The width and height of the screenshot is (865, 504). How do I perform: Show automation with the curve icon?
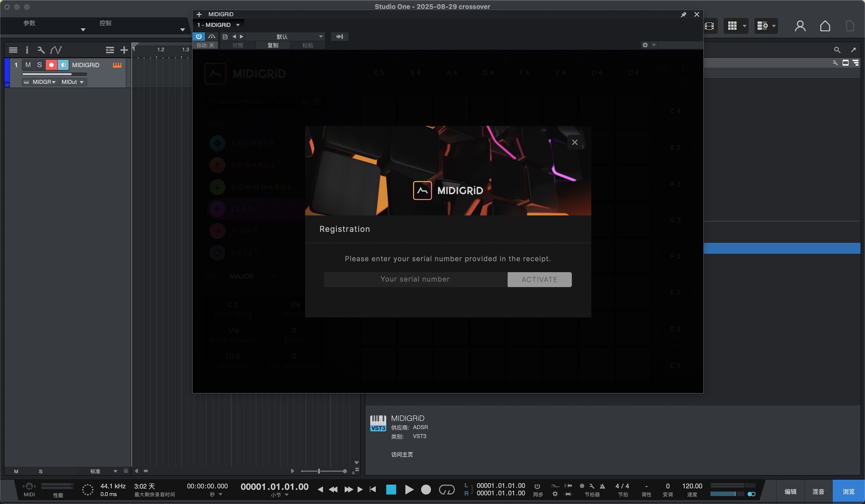pyautogui.click(x=56, y=50)
